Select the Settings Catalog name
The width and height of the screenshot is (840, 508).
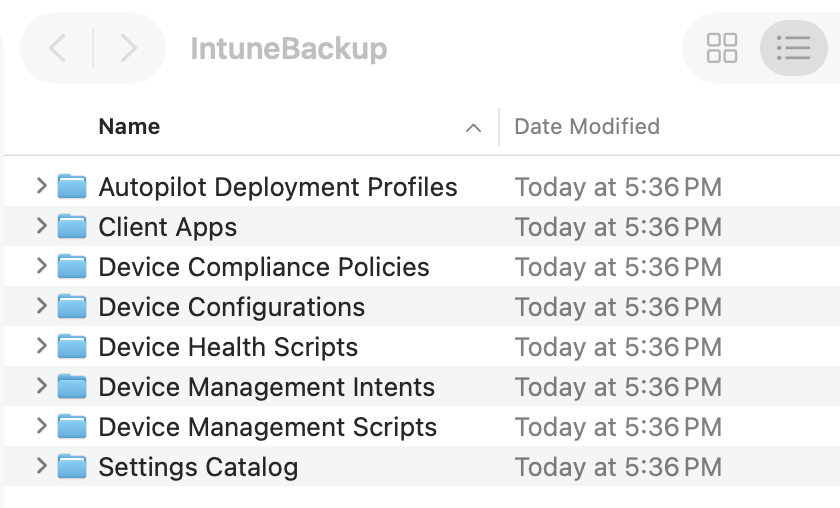(x=198, y=467)
